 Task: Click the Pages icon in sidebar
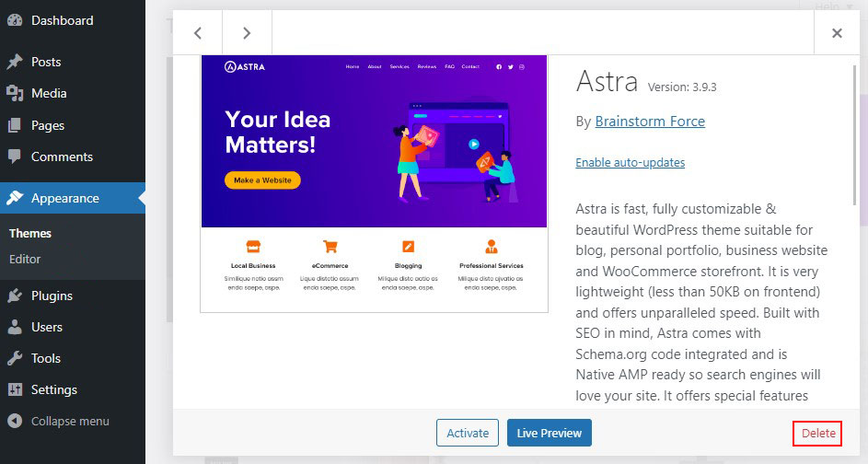tap(15, 125)
